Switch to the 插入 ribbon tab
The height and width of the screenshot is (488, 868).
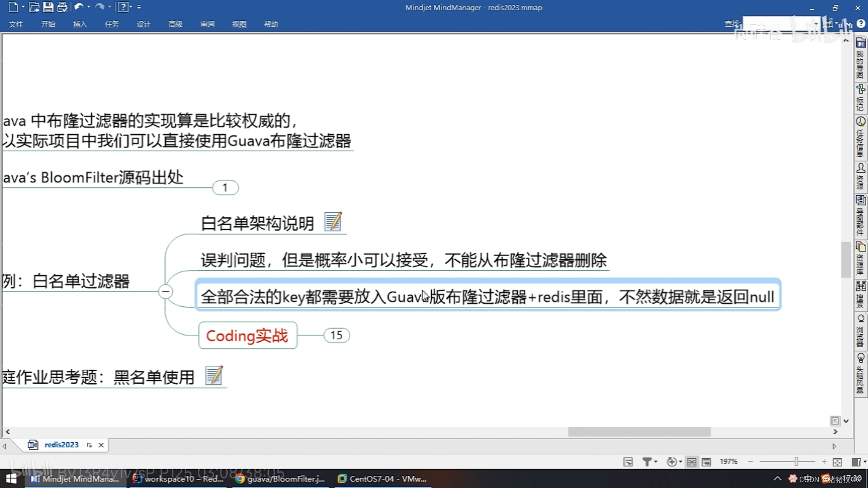80,24
